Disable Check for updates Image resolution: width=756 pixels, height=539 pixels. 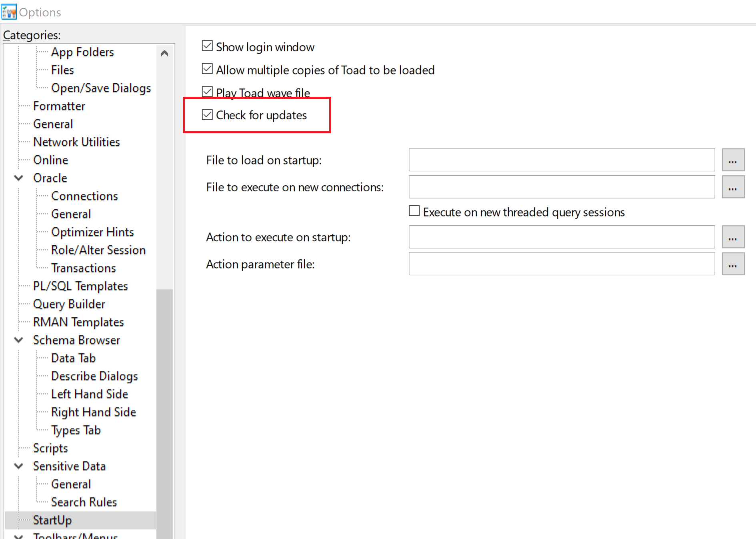pyautogui.click(x=207, y=115)
